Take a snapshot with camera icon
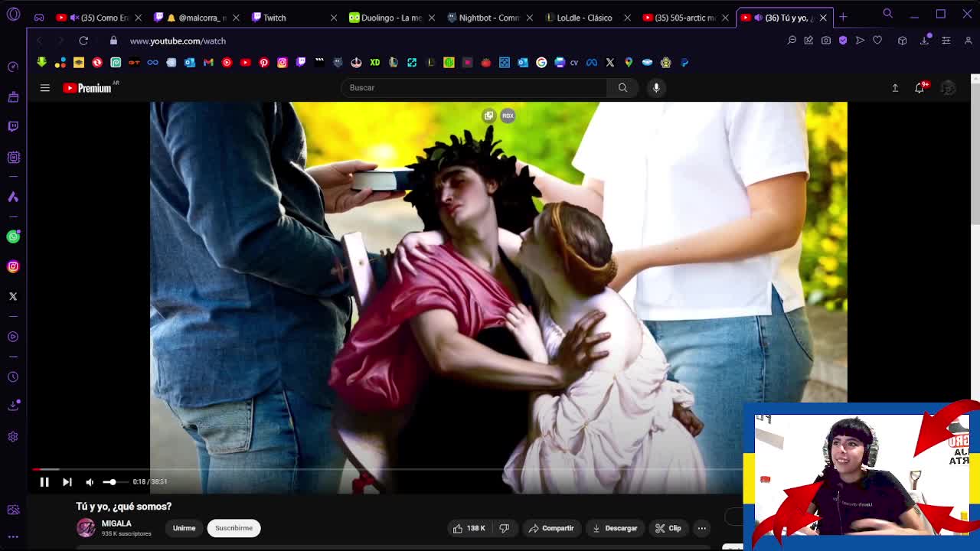980x551 pixels. [826, 41]
